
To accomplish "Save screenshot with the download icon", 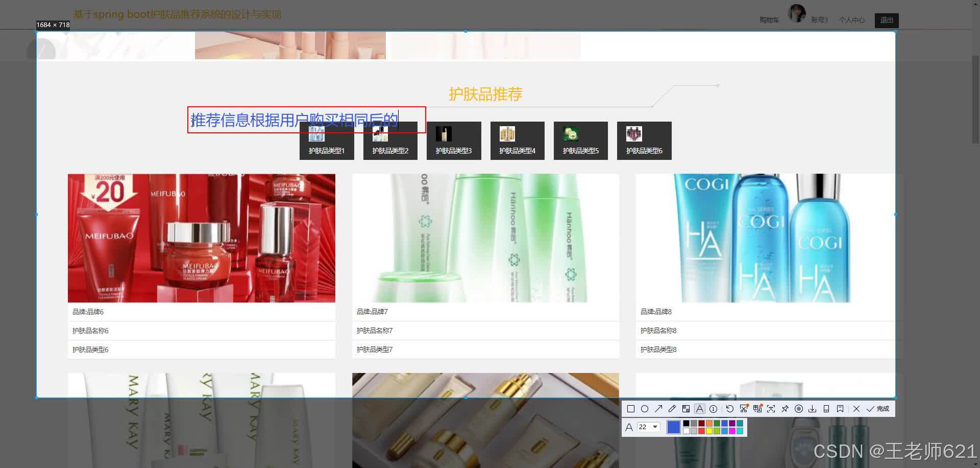I will coord(813,409).
